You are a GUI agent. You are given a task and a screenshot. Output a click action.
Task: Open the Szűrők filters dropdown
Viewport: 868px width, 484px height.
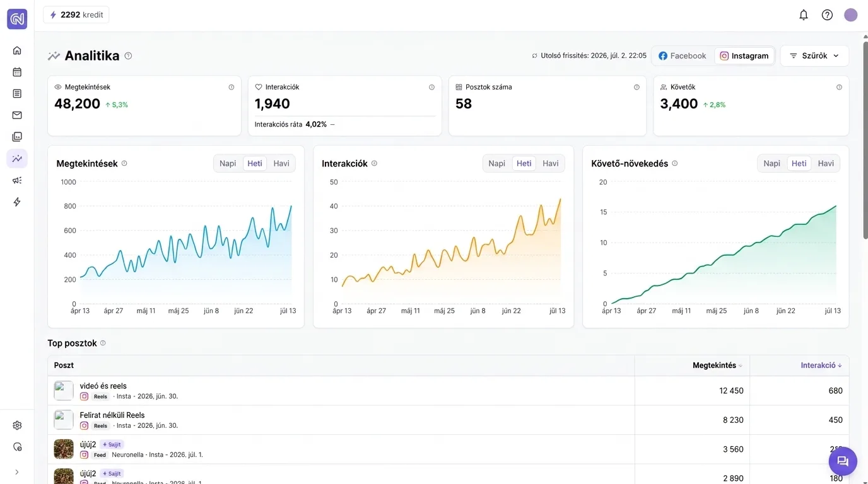814,55
